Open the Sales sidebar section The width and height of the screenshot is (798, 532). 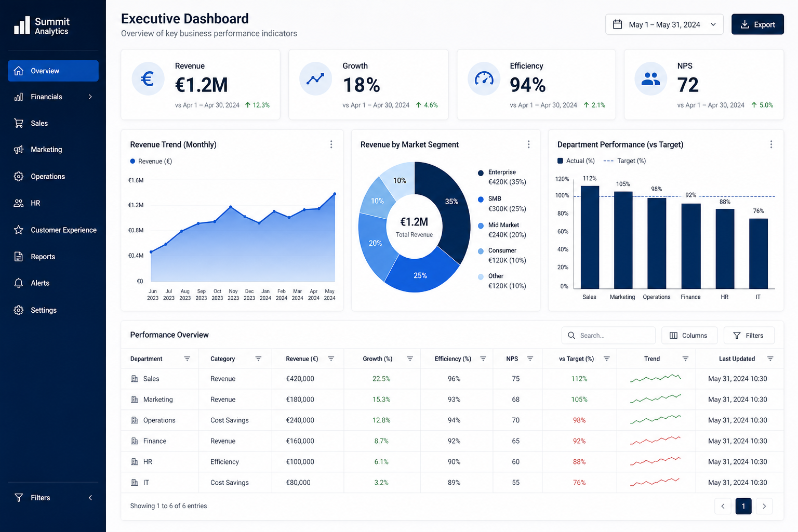(53, 123)
